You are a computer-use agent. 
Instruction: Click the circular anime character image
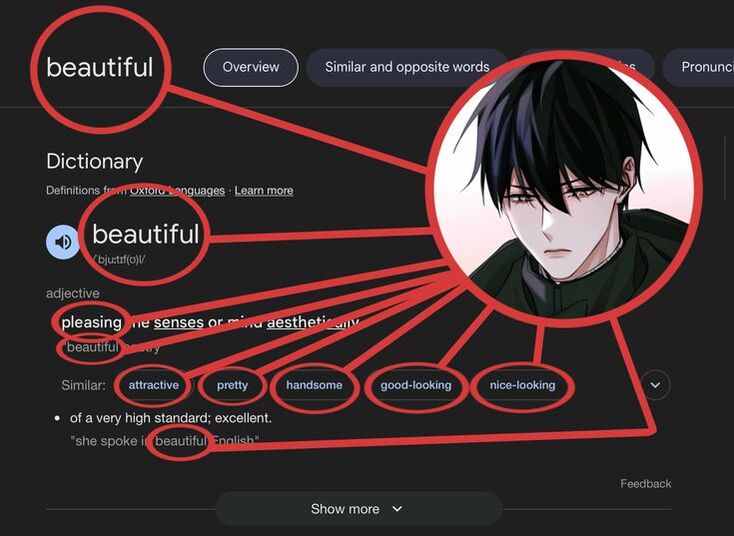[564, 189]
